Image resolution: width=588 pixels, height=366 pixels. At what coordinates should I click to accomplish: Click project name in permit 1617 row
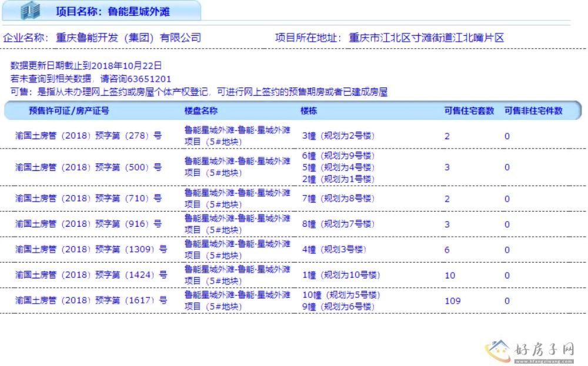(238, 300)
